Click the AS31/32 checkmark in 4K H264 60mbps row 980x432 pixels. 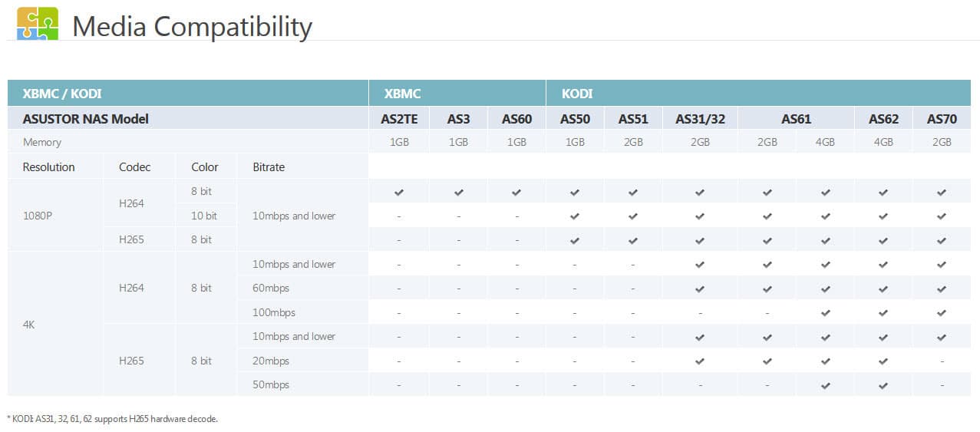(x=700, y=289)
